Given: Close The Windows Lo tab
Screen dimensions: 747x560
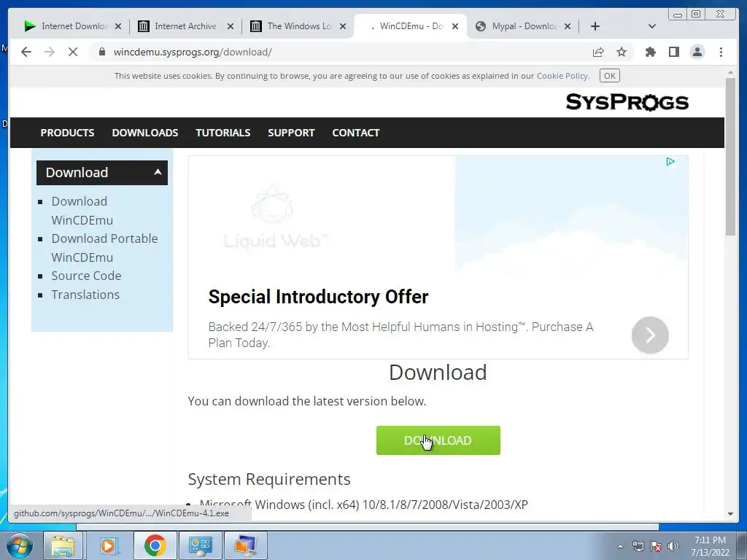Looking at the screenshot, I should pyautogui.click(x=343, y=26).
